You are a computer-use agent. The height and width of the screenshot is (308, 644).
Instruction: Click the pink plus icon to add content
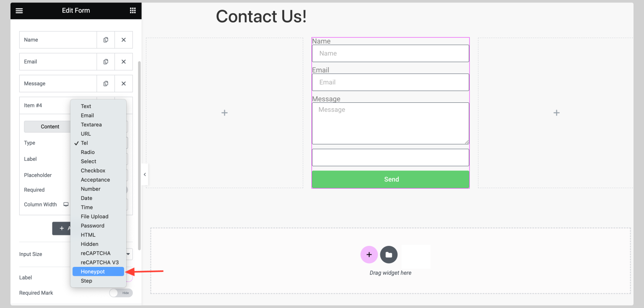point(369,255)
